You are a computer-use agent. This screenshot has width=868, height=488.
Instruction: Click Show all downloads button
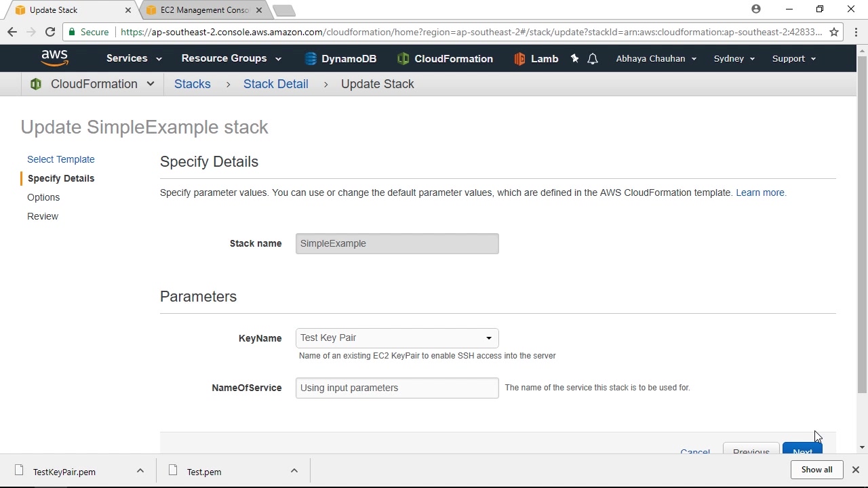[x=816, y=470]
